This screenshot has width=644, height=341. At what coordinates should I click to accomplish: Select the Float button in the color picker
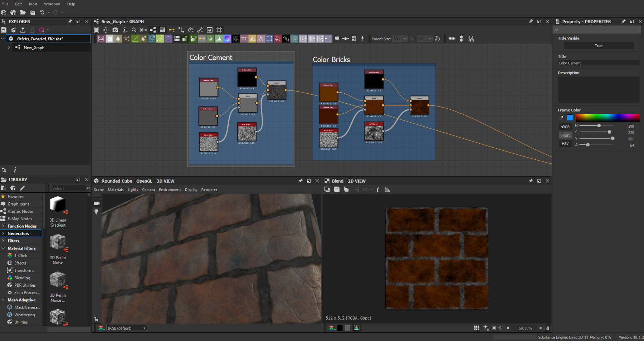pyautogui.click(x=565, y=135)
